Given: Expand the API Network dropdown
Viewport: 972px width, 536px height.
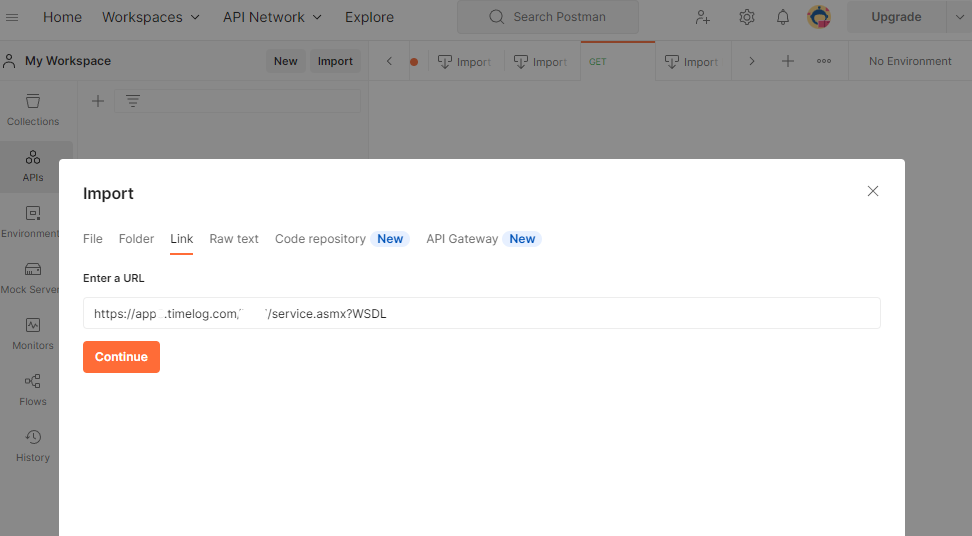Looking at the screenshot, I should (x=272, y=17).
